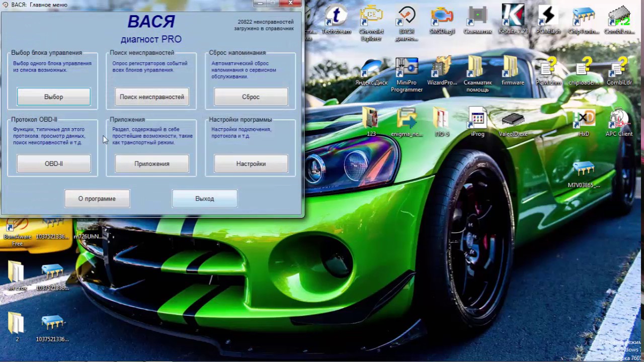Open the Приложения section button
This screenshot has height=362, width=644.
coord(152,164)
